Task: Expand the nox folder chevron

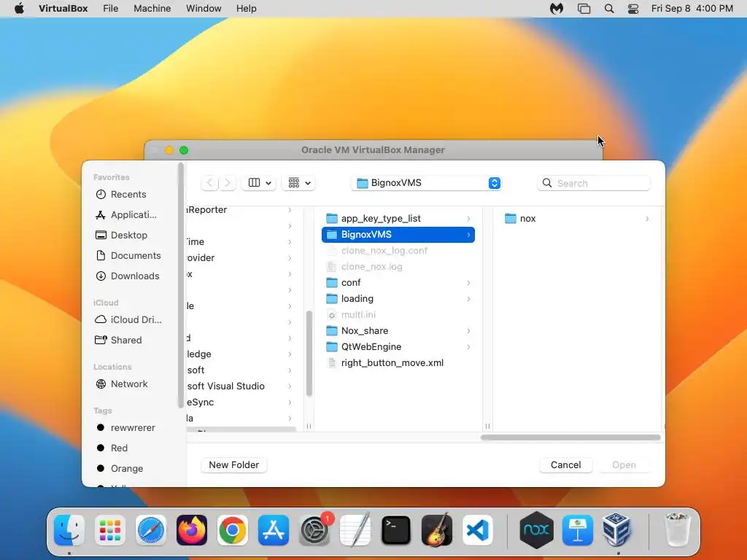Action: (x=647, y=219)
